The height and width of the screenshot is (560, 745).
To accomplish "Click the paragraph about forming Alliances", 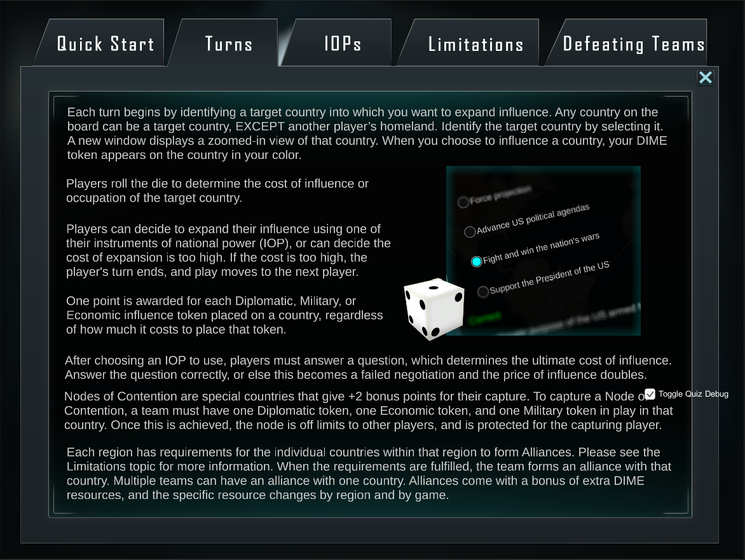I will click(x=369, y=474).
